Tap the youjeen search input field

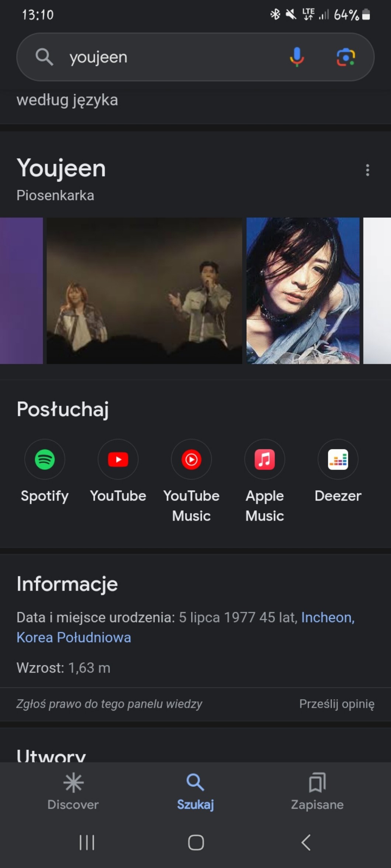coord(166,57)
